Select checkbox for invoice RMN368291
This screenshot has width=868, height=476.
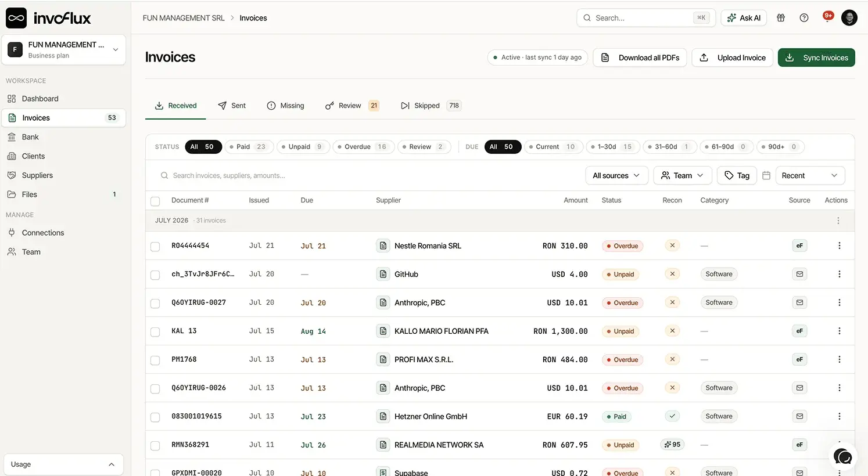(155, 446)
